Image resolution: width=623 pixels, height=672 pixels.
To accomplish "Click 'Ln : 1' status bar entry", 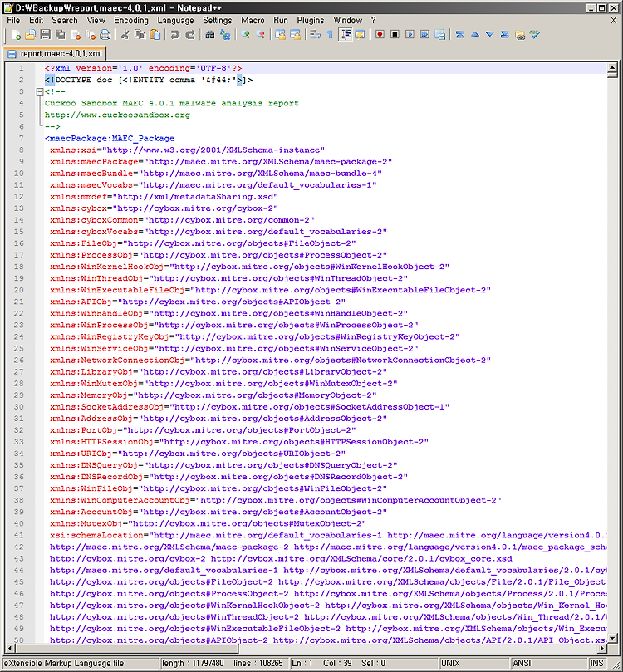I will [302, 663].
